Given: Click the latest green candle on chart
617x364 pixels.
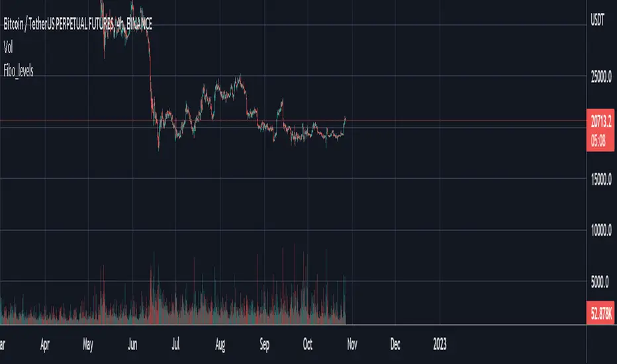Looking at the screenshot, I should tap(345, 122).
